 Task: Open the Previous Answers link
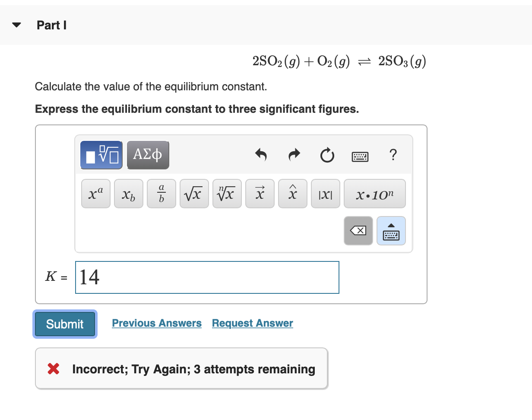[157, 323]
